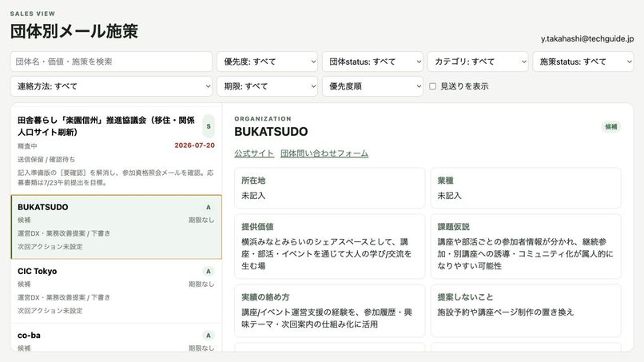Click the BUKATSUDO organization heading
Viewport: 644px width, 362px height.
click(271, 132)
